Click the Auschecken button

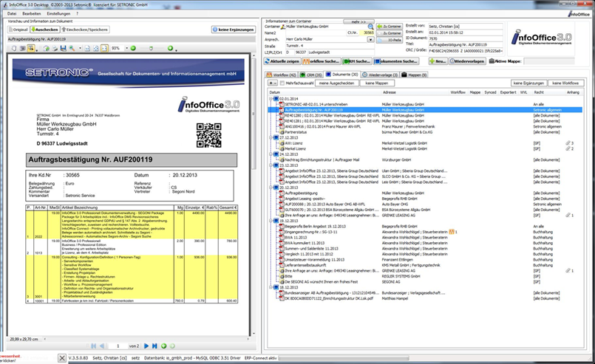tap(45, 30)
